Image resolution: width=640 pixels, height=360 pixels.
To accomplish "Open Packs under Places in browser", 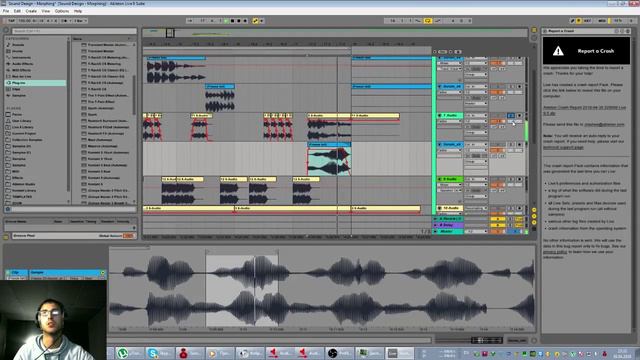I will (x=17, y=114).
